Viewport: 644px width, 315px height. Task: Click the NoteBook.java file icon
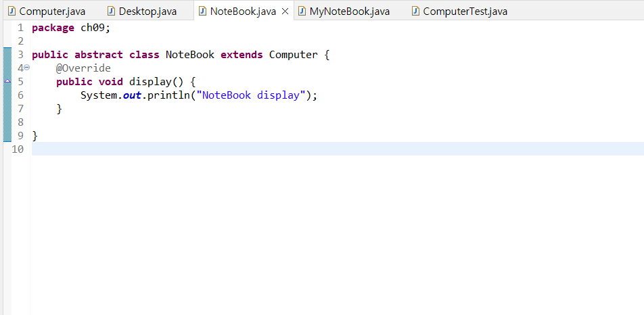point(202,11)
